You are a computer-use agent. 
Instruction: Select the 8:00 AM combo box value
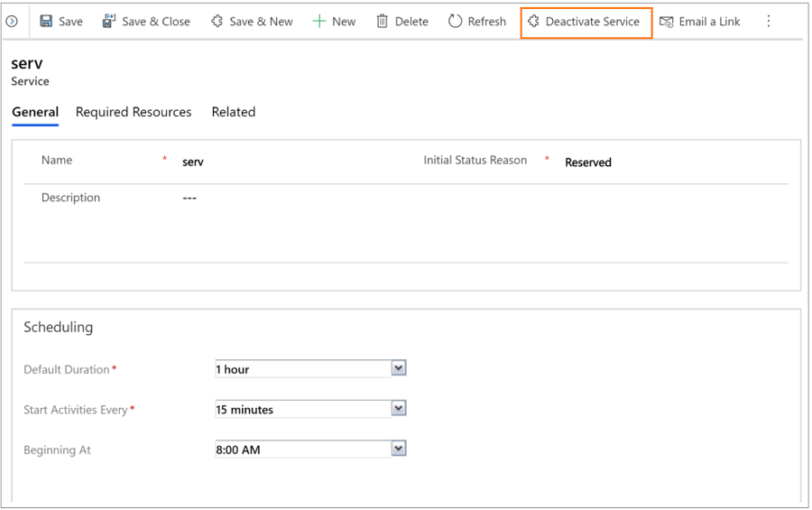point(303,450)
